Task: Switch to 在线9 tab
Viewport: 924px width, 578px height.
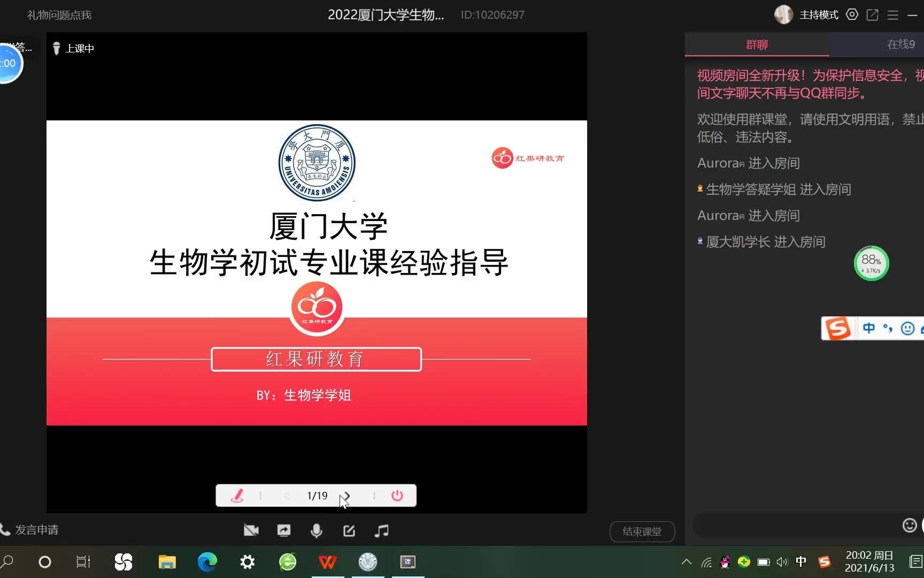Action: (901, 44)
